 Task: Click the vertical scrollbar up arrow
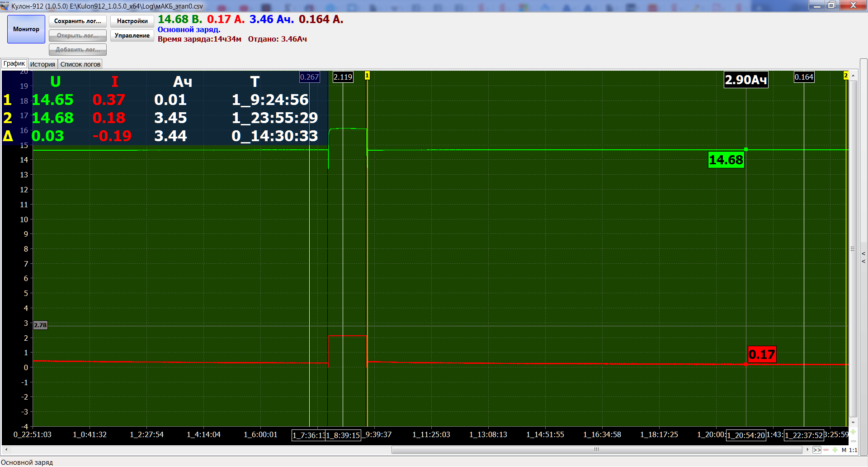pyautogui.click(x=853, y=76)
